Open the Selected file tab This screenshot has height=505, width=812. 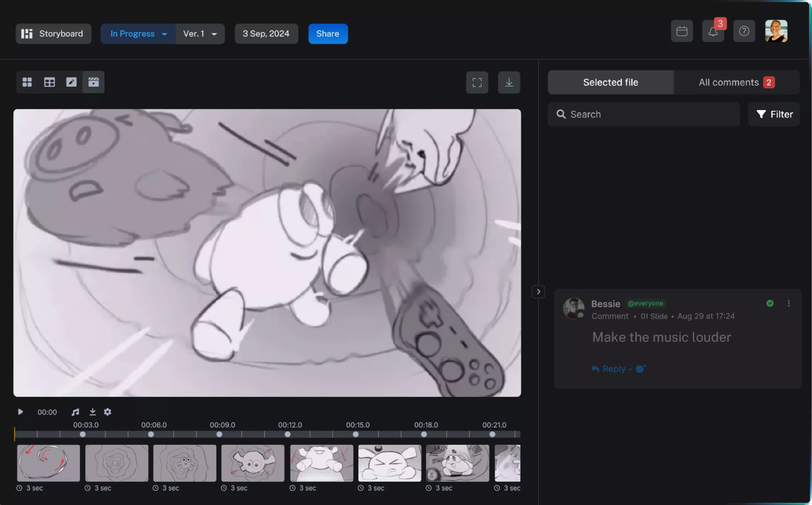[610, 82]
